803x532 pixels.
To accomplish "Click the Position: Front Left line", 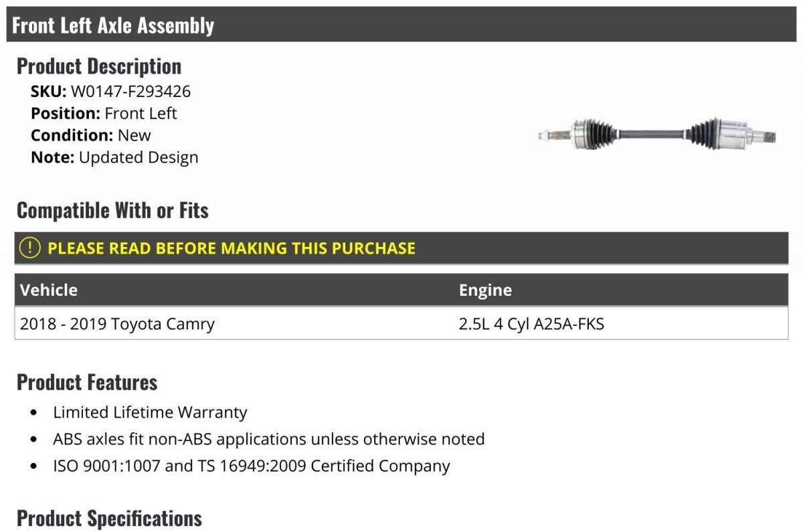I will pos(104,113).
